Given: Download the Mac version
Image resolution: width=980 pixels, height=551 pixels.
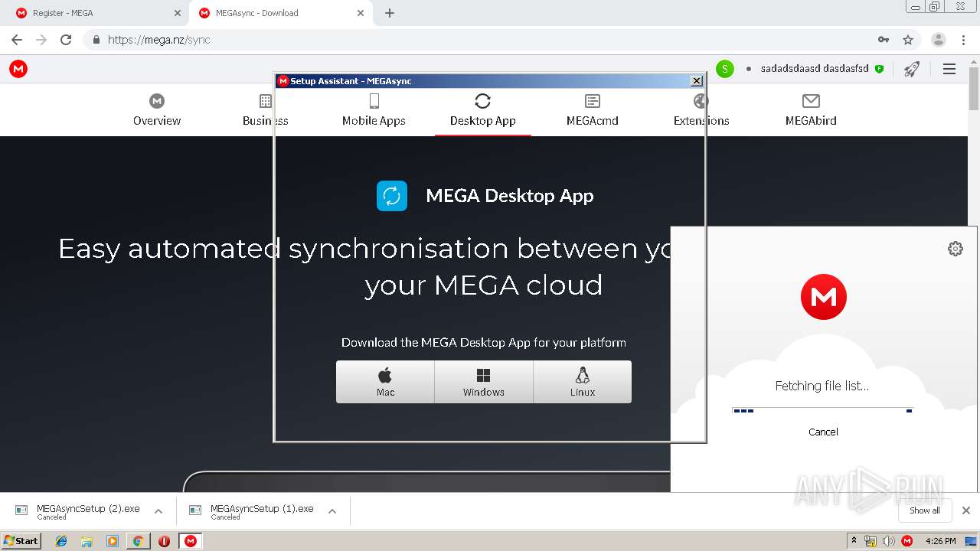Looking at the screenshot, I should click(x=385, y=382).
